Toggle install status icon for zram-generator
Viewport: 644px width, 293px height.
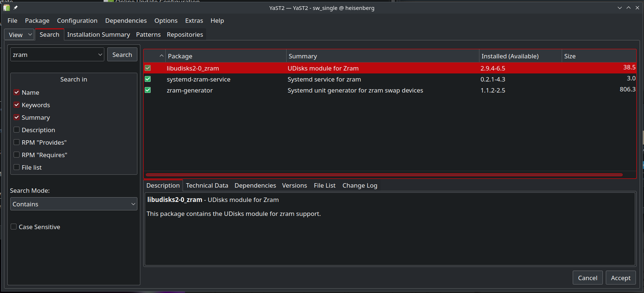tap(148, 90)
